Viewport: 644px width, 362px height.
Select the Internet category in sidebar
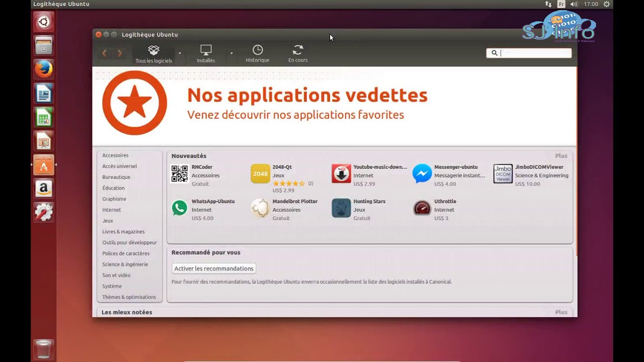112,210
